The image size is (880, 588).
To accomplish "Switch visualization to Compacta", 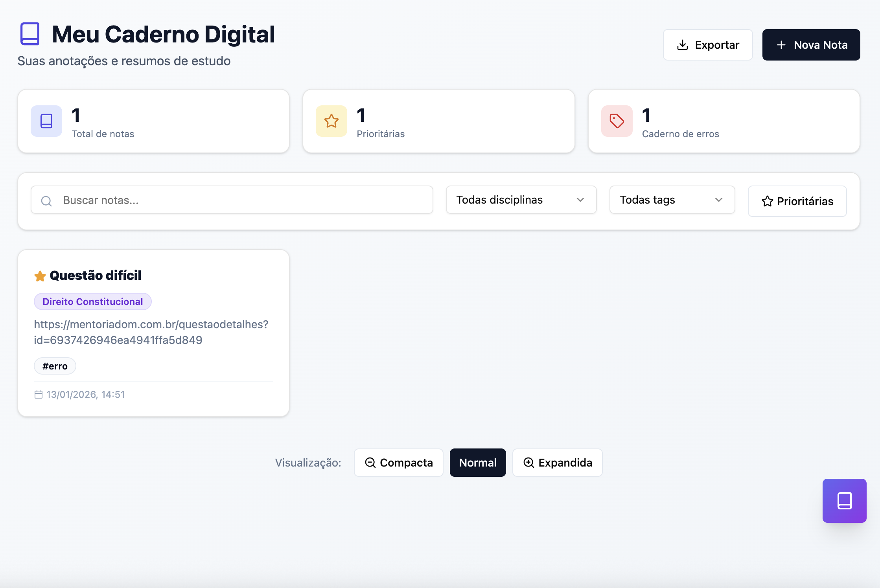I will click(x=398, y=463).
